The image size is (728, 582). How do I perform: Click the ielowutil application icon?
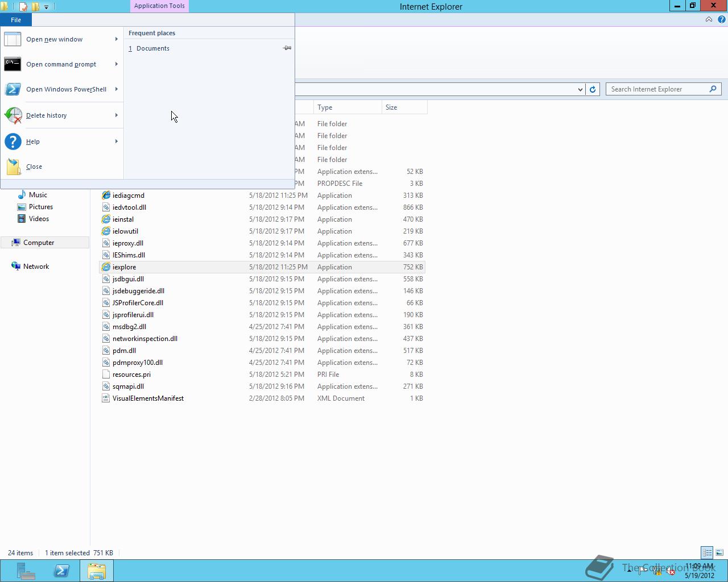[106, 231]
